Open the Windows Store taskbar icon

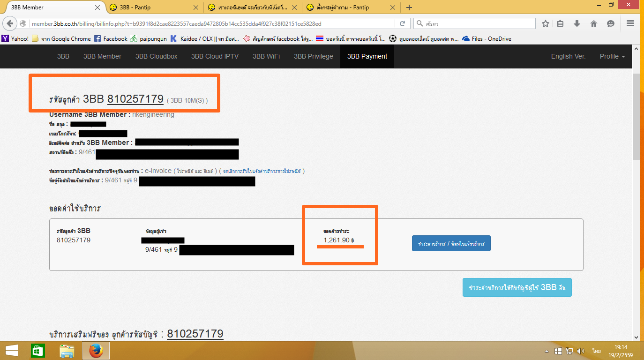click(37, 350)
